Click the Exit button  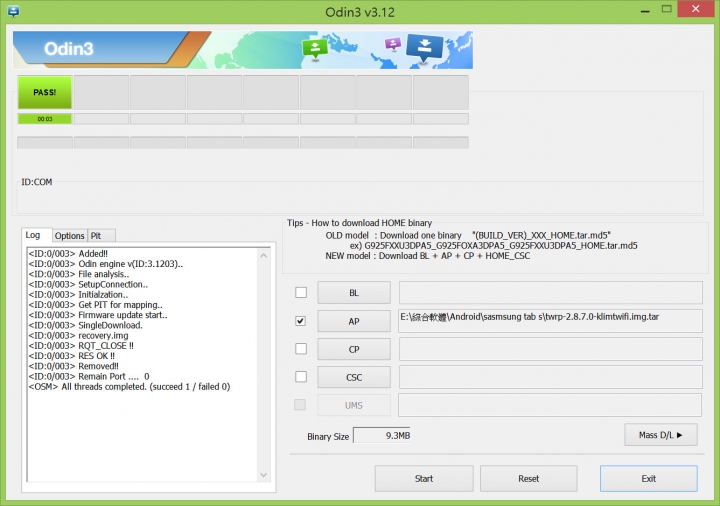point(648,478)
